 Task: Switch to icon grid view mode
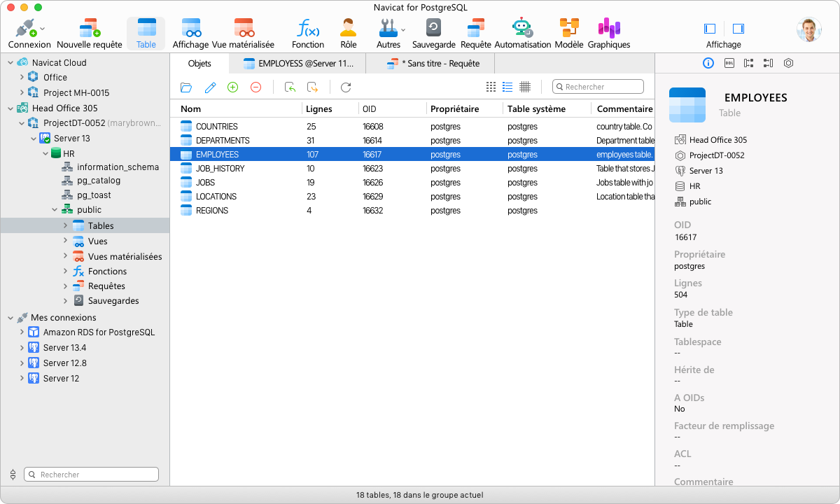(x=491, y=87)
